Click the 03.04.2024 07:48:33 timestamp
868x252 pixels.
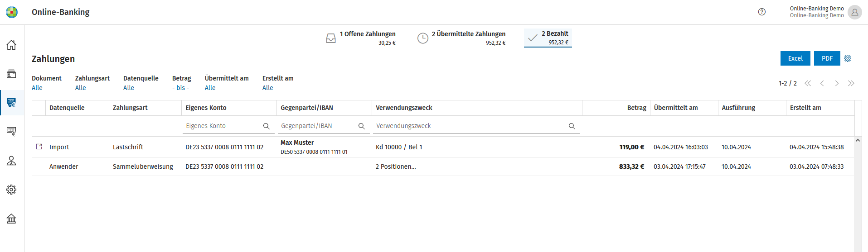(817, 166)
